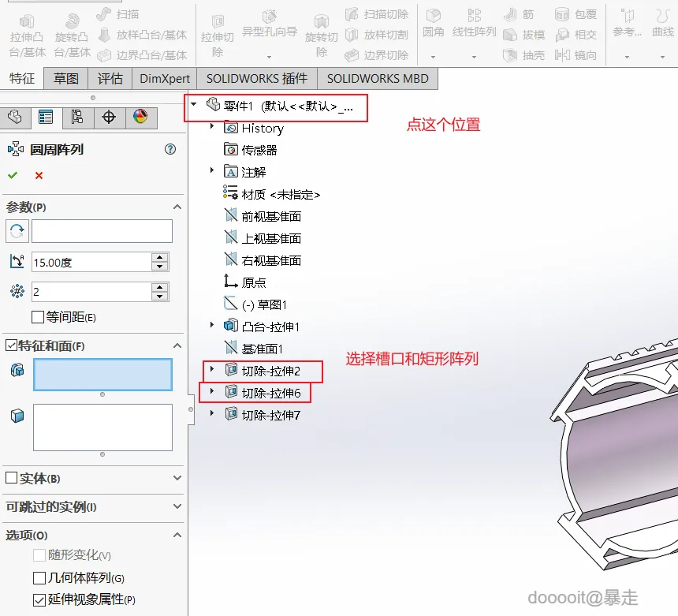Open DisplayManager color ball tab
678x616 pixels.
140,117
